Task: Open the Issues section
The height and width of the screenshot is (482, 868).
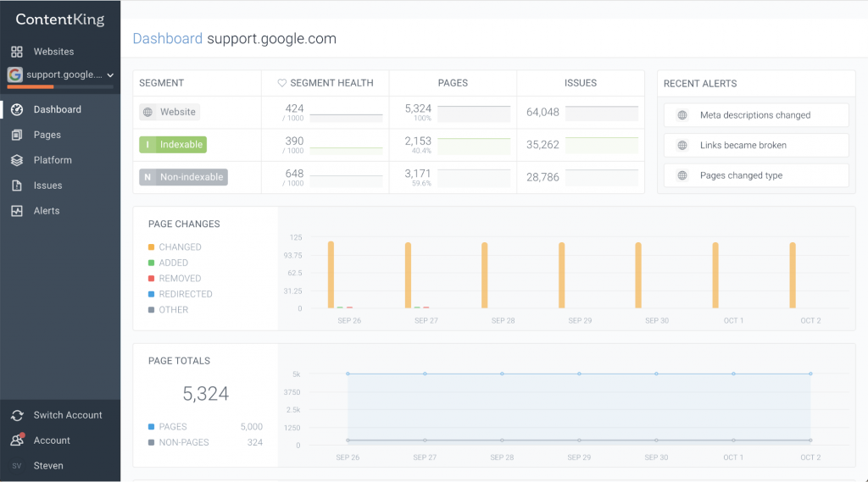Action: point(47,186)
